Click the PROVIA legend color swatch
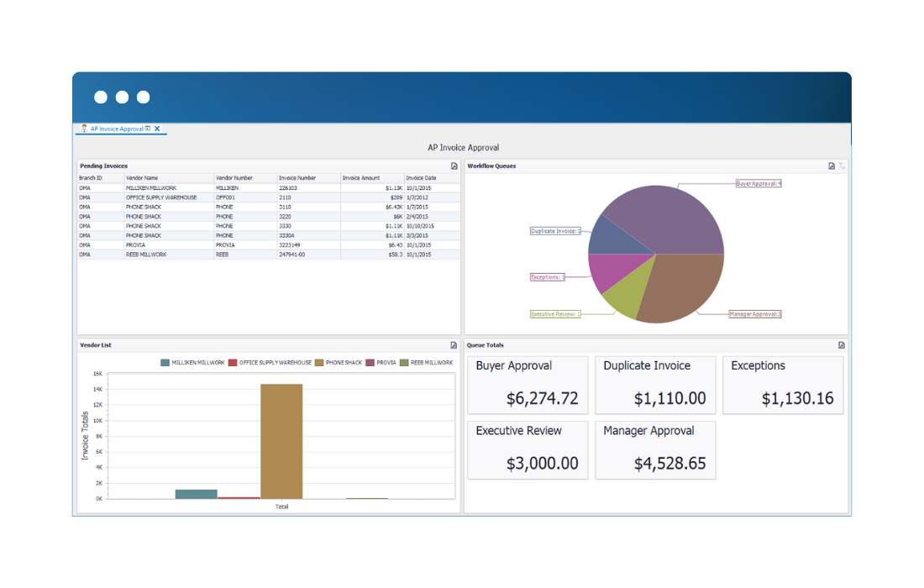 point(370,363)
